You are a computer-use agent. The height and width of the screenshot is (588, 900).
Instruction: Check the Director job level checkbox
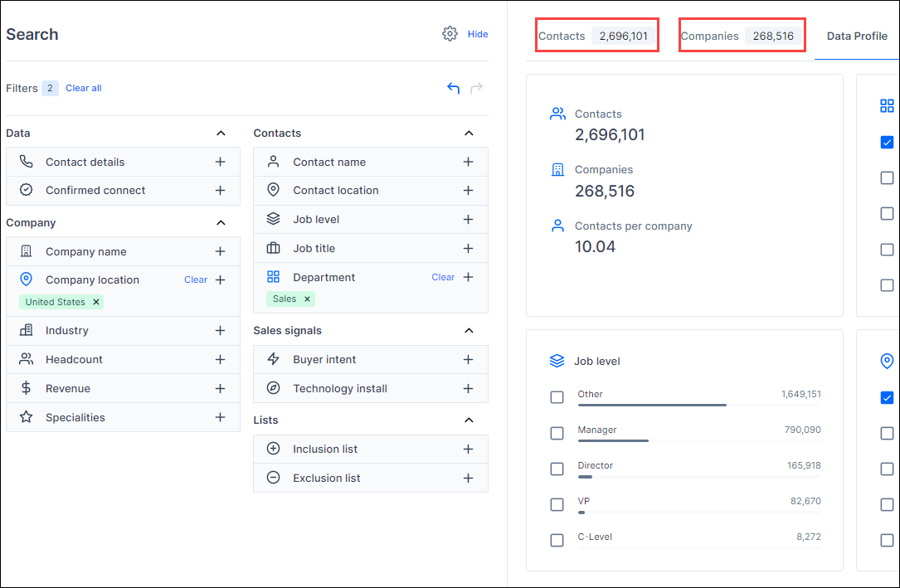pyautogui.click(x=557, y=469)
